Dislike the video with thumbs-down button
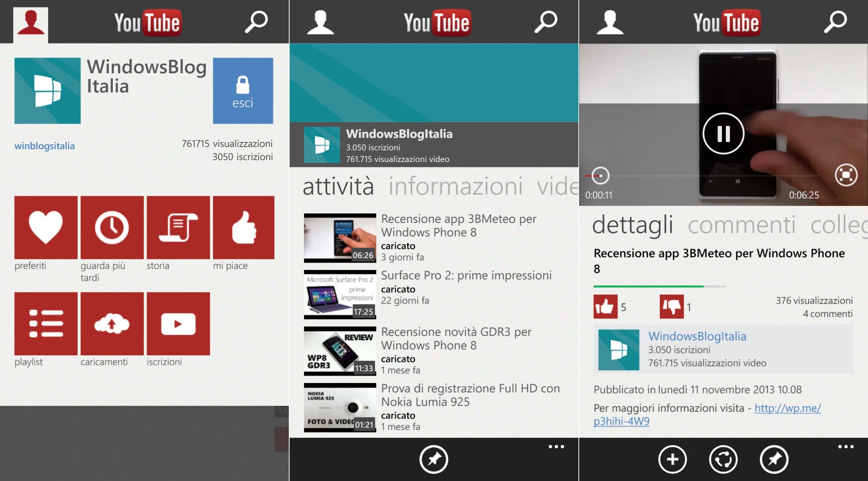The image size is (868, 481). click(672, 307)
